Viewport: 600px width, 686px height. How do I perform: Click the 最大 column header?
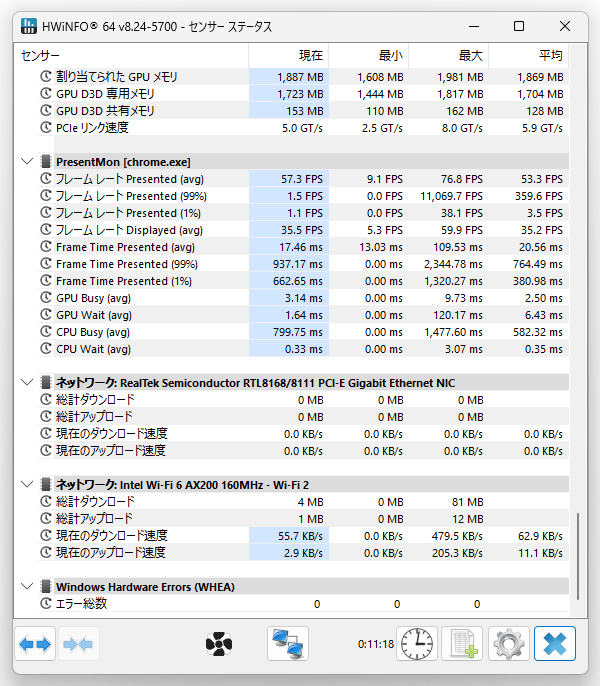pyautogui.click(x=449, y=56)
